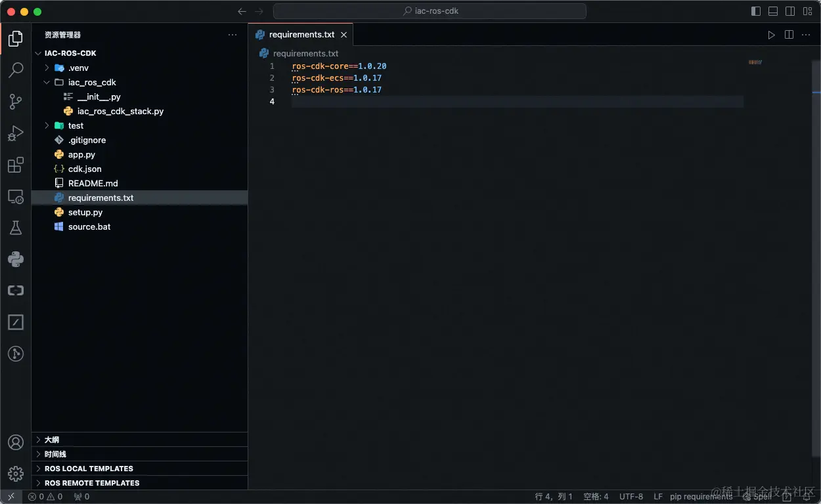Viewport: 821px width, 504px height.
Task: Collapse the iac_ros_cdk folder
Action: 47,82
